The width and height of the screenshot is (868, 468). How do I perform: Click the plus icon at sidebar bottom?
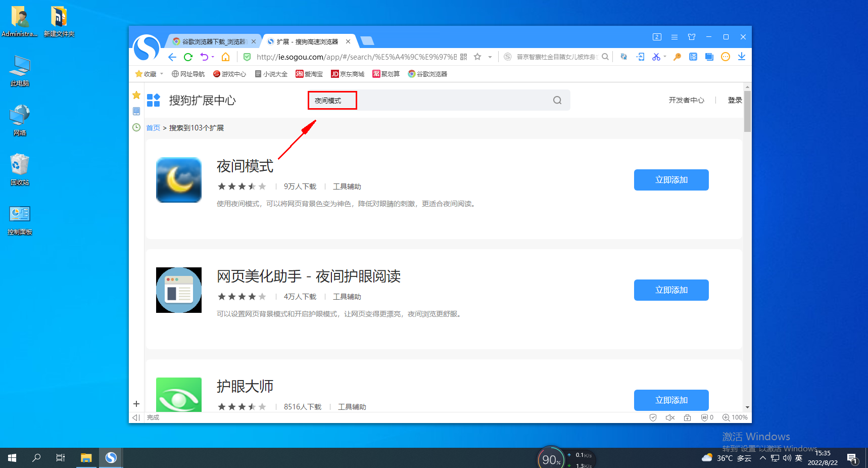point(136,404)
